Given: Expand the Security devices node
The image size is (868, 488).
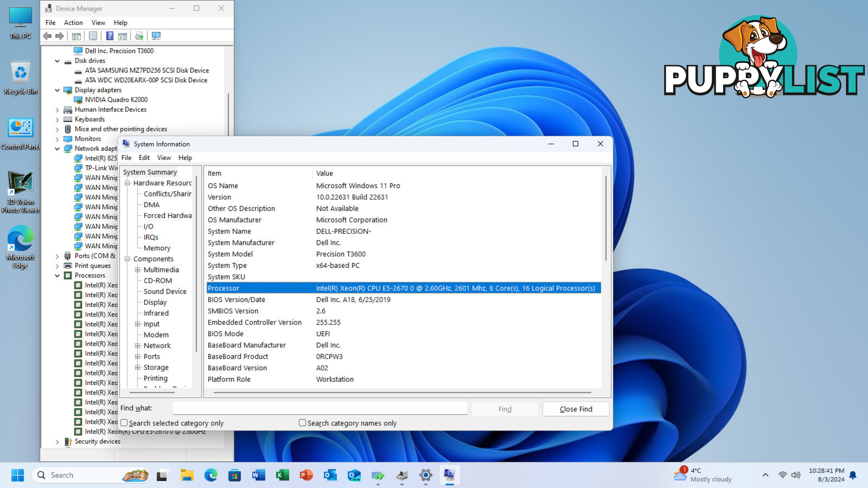Looking at the screenshot, I should pyautogui.click(x=57, y=441).
